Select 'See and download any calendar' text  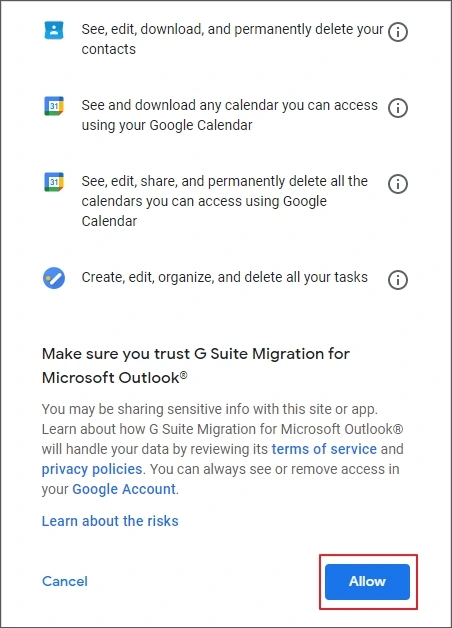point(229,115)
